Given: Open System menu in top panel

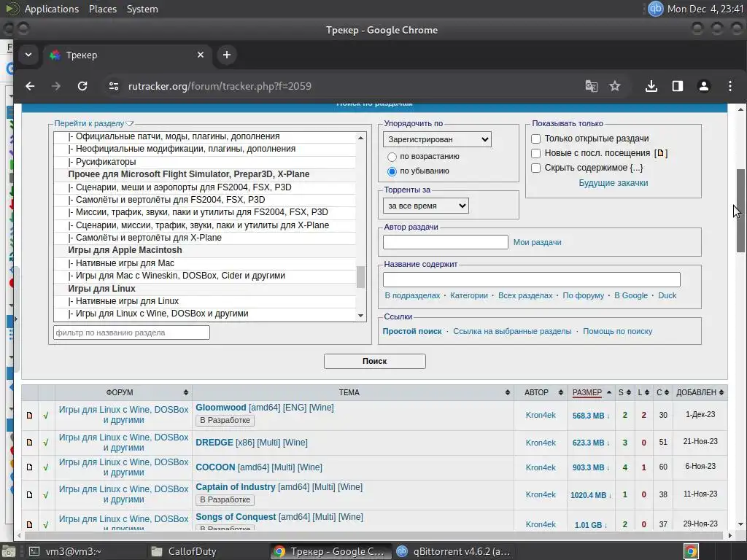Looking at the screenshot, I should [x=142, y=9].
